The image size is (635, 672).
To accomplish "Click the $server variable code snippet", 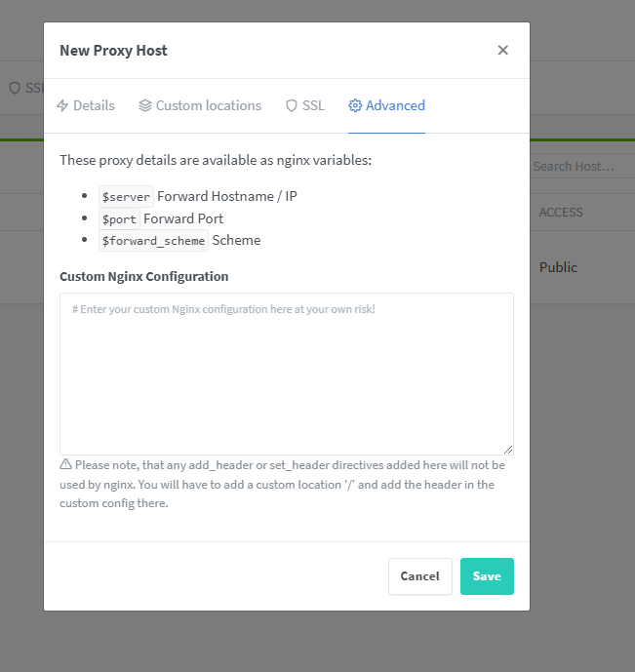I will (126, 197).
